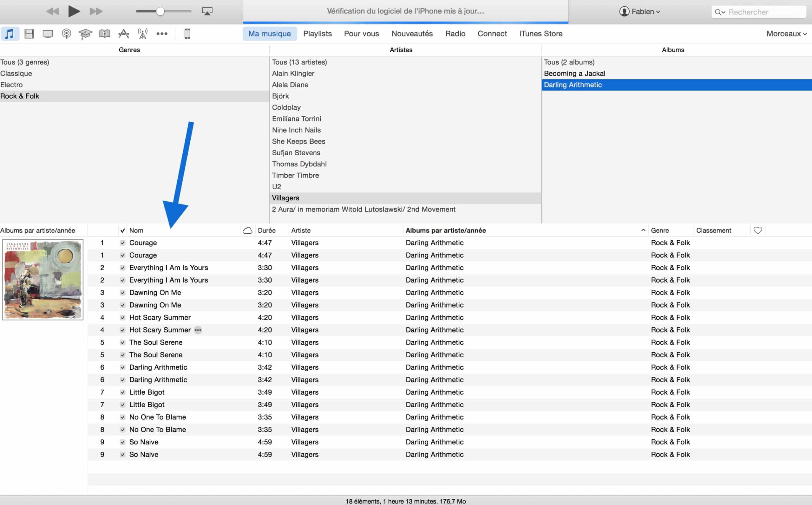Image resolution: width=812 pixels, height=505 pixels.
Task: Switch to the Radio tab
Action: (455, 34)
